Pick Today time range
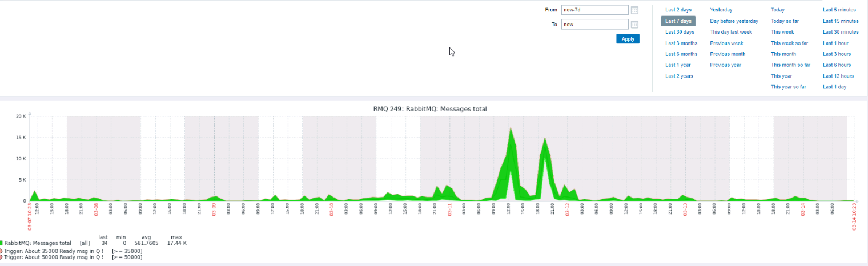 pyautogui.click(x=778, y=10)
